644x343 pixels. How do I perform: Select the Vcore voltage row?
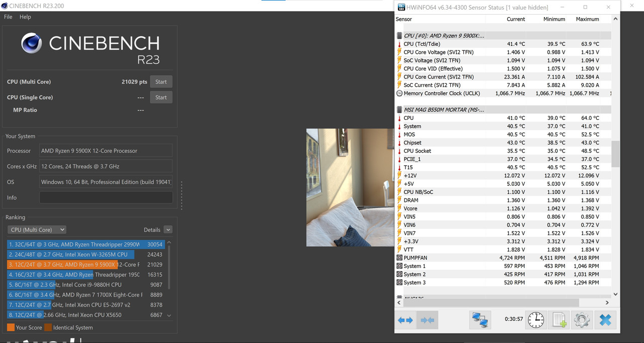point(504,209)
